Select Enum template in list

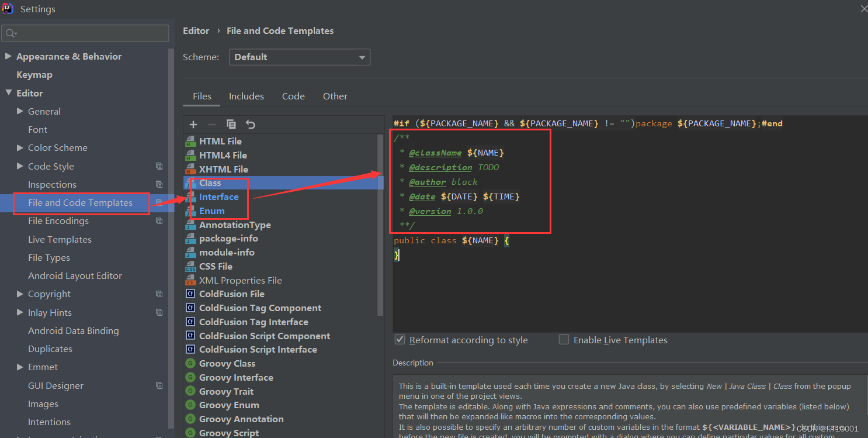212,211
